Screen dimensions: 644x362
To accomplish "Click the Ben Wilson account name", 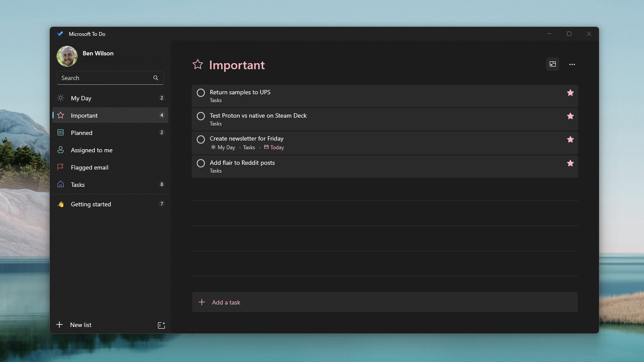I will pyautogui.click(x=98, y=53).
